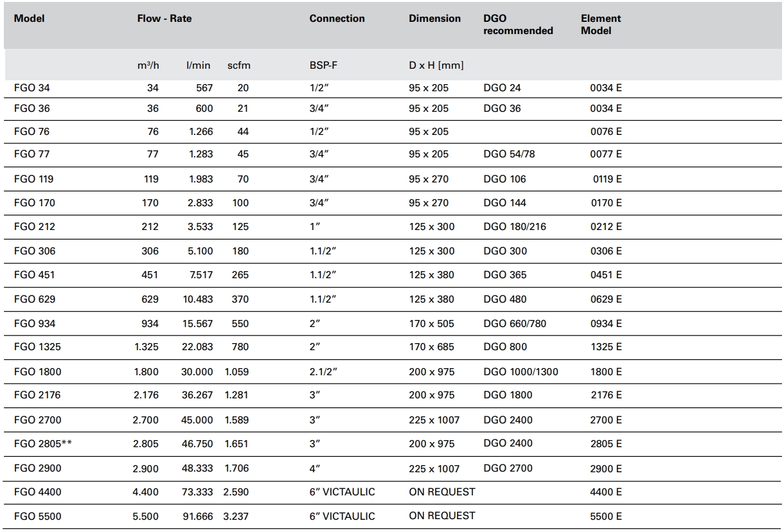Image resolution: width=784 pixels, height=532 pixels.
Task: Select the FGO 5500 model cell
Action: click(x=37, y=516)
